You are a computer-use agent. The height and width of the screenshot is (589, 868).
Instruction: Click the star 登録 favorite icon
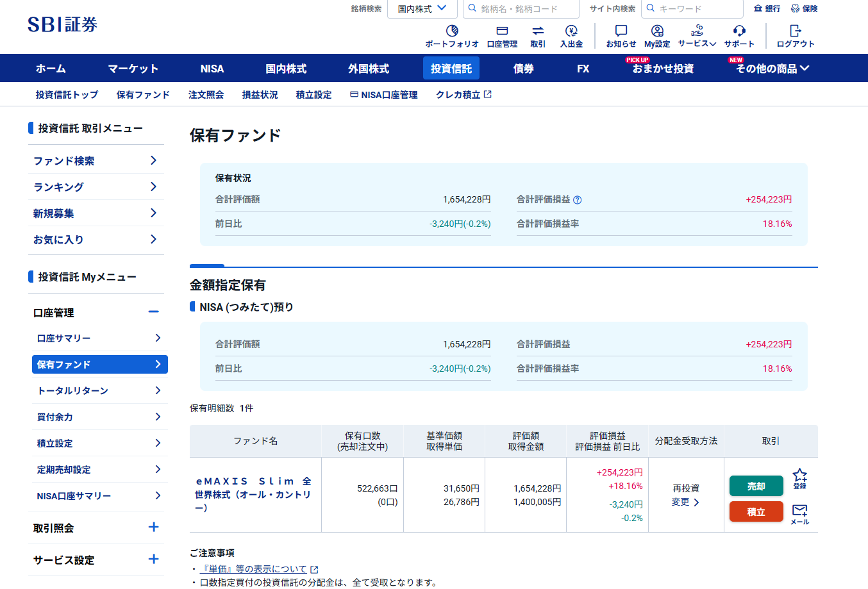tap(799, 476)
